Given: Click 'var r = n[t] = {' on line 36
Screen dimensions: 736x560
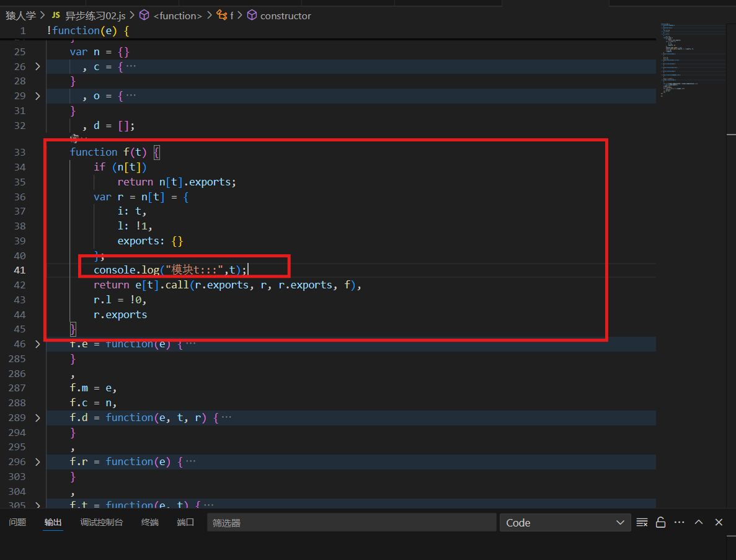Looking at the screenshot, I should pyautogui.click(x=141, y=197).
